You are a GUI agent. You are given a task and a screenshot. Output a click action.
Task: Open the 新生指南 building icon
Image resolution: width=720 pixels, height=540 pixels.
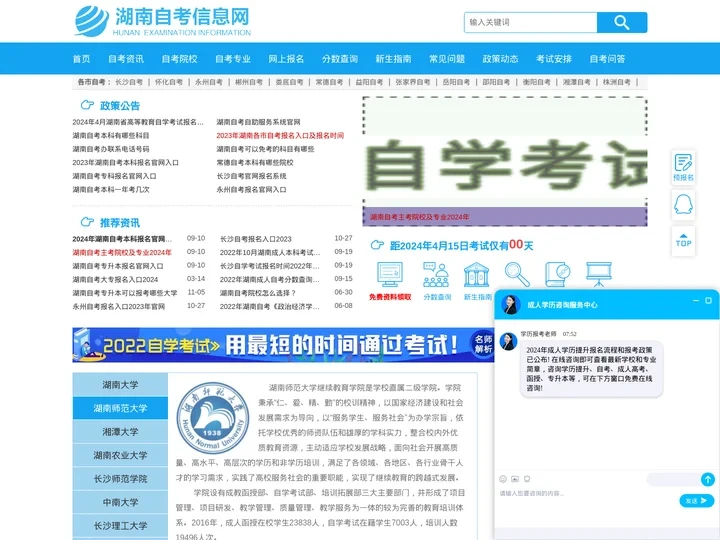[x=477, y=274]
